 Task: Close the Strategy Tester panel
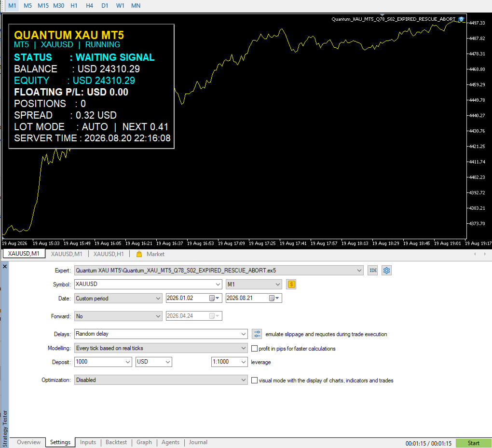pos(5,266)
